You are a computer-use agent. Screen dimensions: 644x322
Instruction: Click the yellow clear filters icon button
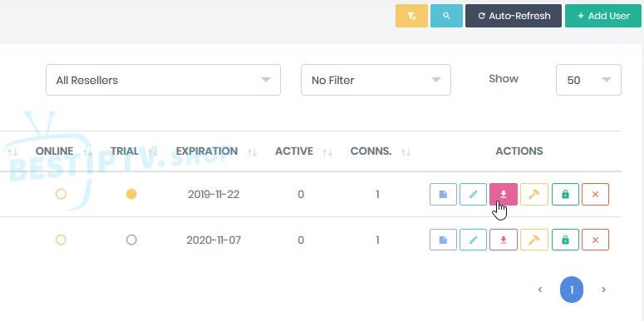[411, 16]
